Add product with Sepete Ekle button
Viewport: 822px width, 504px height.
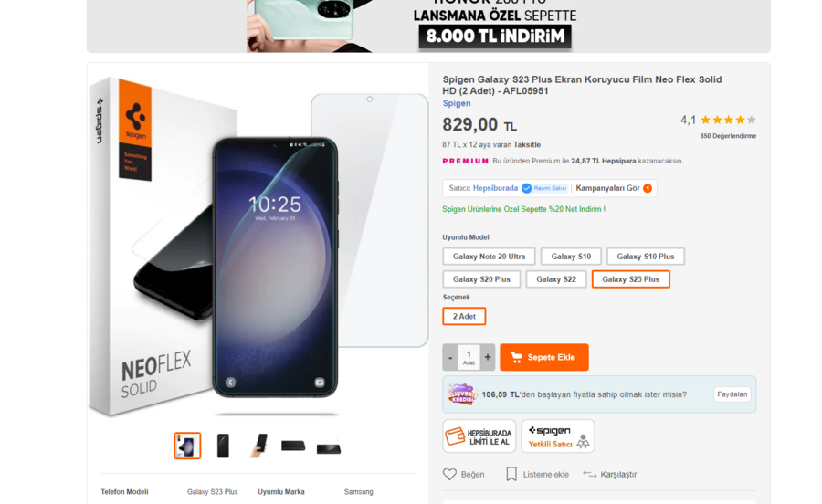pos(543,357)
